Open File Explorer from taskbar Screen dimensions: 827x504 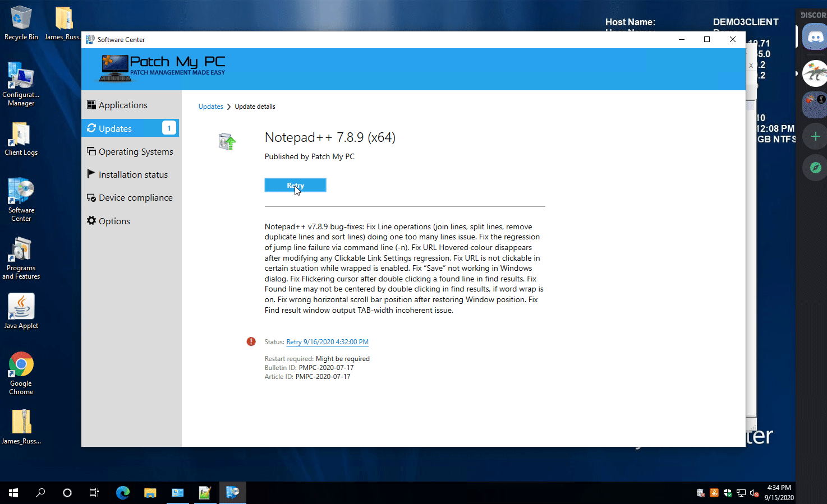click(150, 493)
